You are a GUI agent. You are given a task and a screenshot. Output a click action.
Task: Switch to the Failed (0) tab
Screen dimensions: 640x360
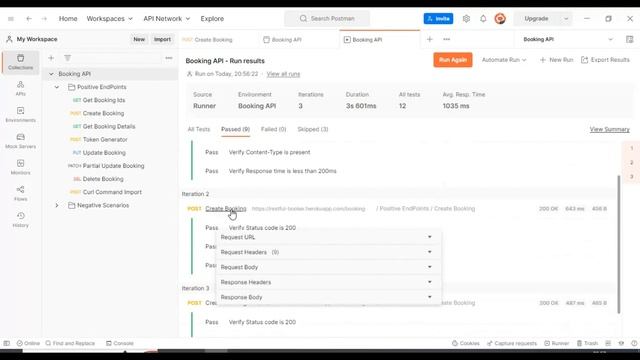point(273,129)
